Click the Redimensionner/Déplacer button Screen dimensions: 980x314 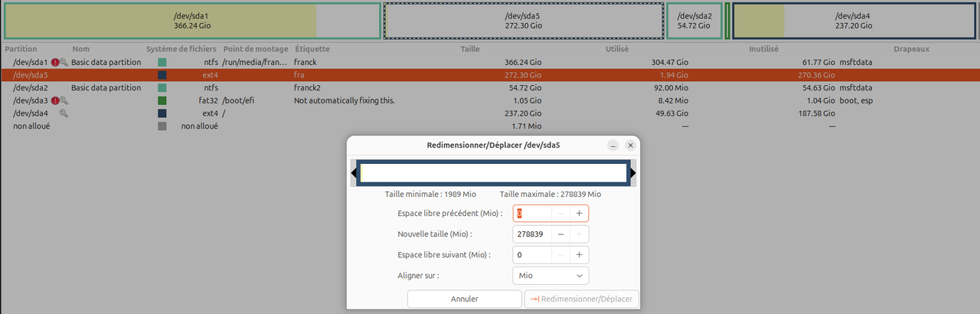click(581, 299)
